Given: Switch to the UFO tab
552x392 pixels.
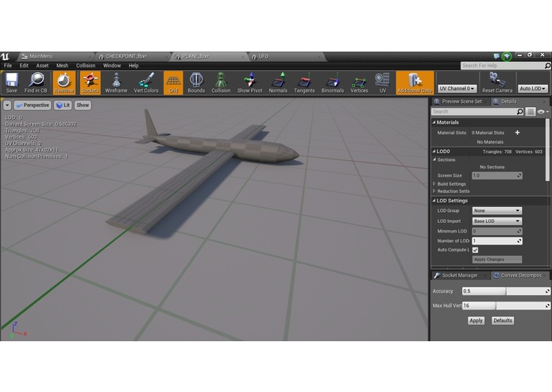Looking at the screenshot, I should pyautogui.click(x=286, y=56).
